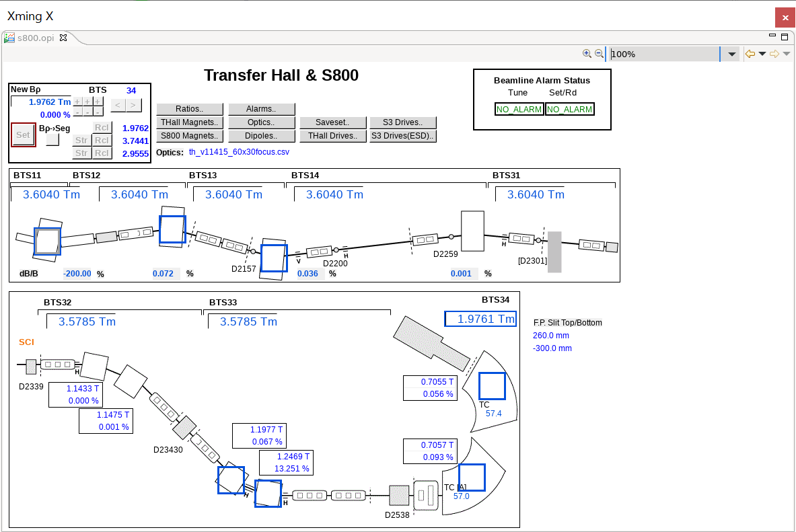Open the S3 Drives(ESD).. panel
Viewport: 796px width, 532px height.
pos(403,136)
